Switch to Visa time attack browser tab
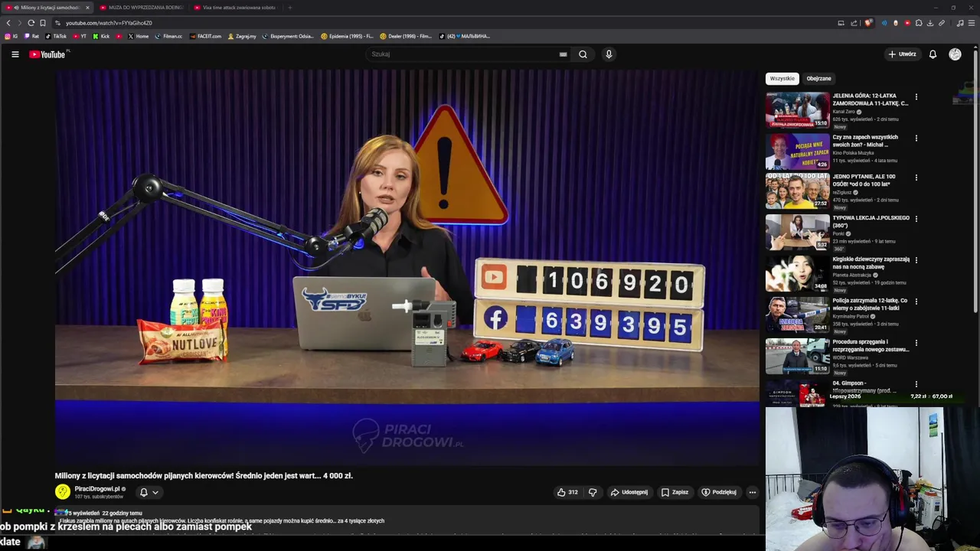The height and width of the screenshot is (551, 980). click(234, 8)
